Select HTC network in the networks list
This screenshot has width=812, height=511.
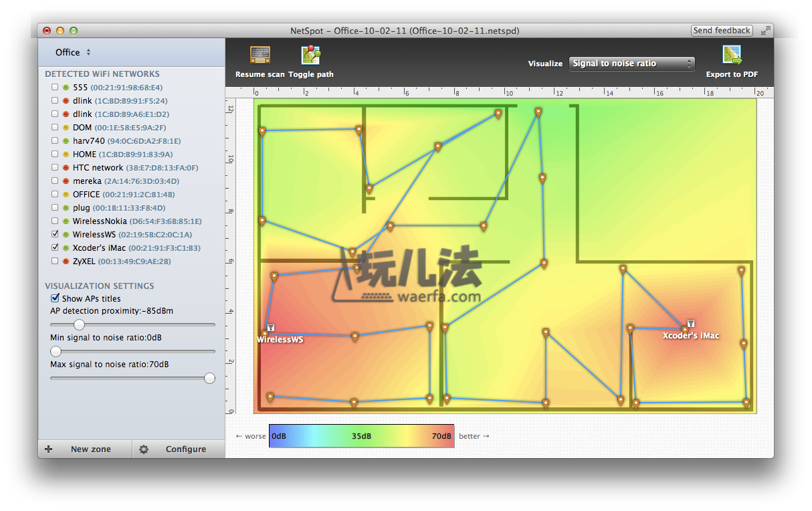pyautogui.click(x=98, y=168)
